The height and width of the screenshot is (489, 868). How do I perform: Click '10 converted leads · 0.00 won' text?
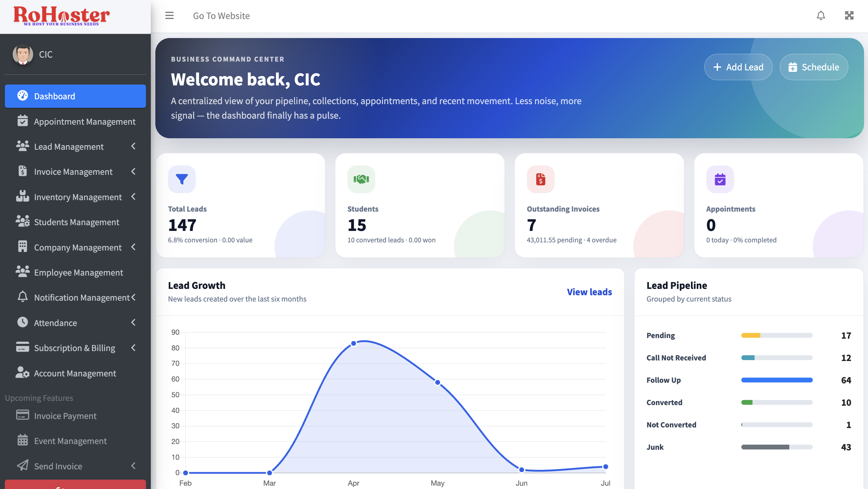[x=391, y=240]
